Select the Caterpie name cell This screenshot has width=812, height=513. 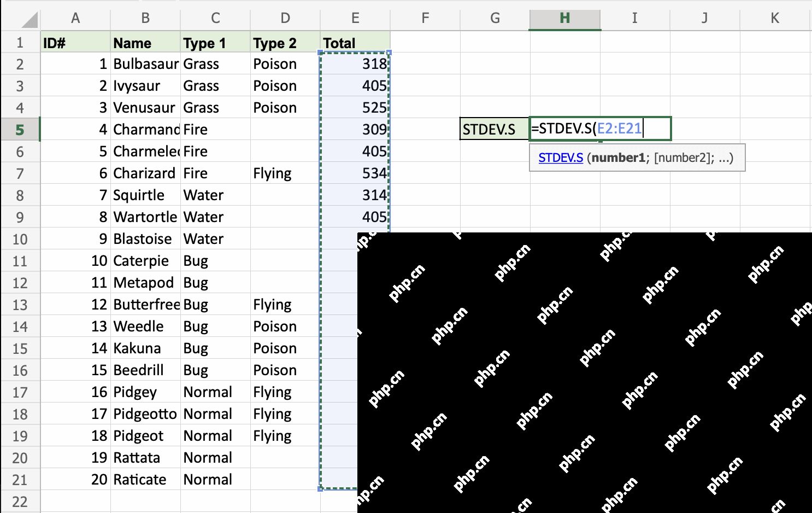[145, 261]
